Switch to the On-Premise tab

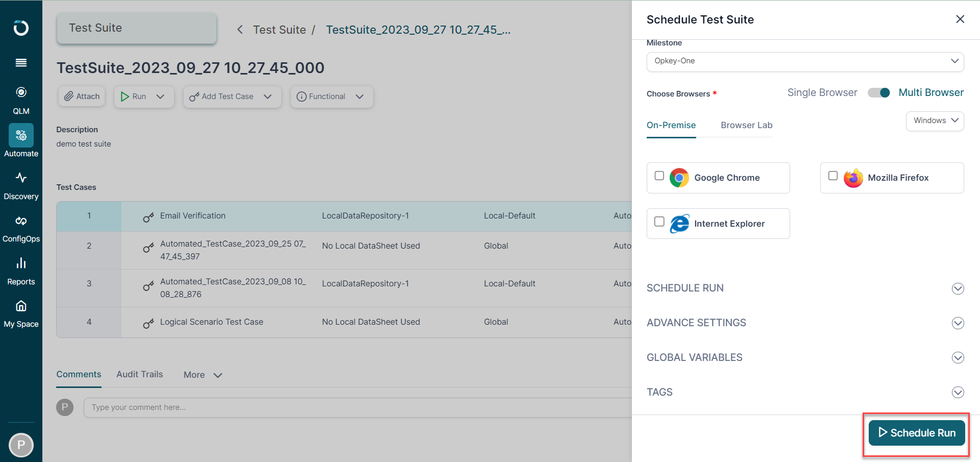coord(671,125)
